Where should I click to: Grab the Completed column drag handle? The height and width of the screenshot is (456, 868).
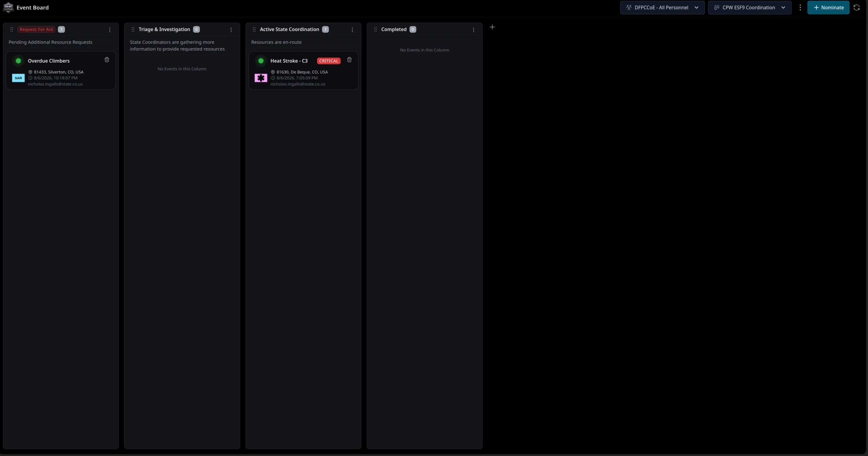(375, 29)
